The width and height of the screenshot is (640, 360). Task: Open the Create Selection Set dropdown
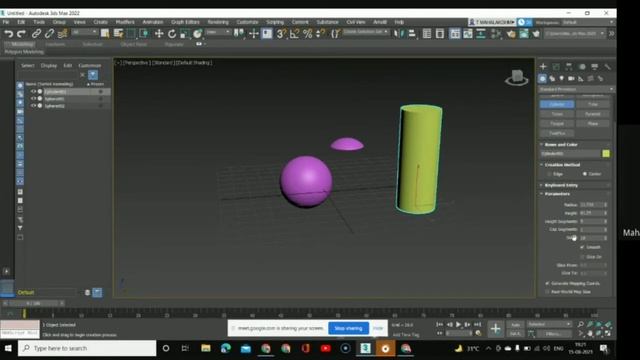pyautogui.click(x=366, y=32)
